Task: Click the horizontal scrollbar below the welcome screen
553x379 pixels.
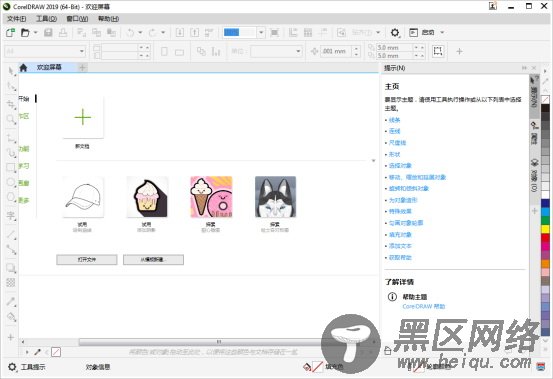Action: point(199,342)
